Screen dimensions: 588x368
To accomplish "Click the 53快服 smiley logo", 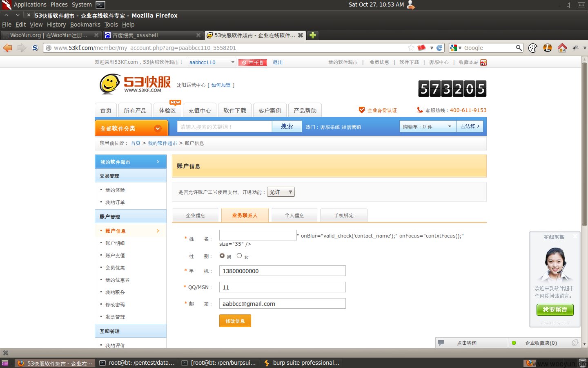I will coord(110,84).
